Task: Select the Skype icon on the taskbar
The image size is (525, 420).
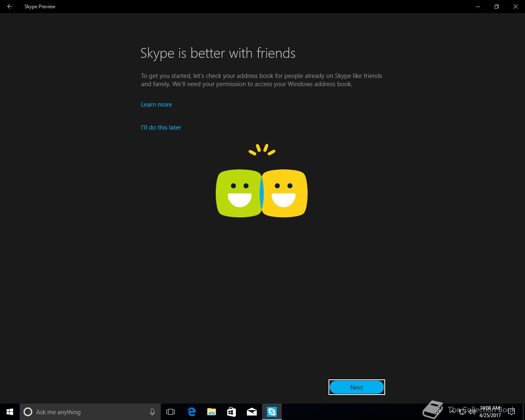Action: coord(272,412)
